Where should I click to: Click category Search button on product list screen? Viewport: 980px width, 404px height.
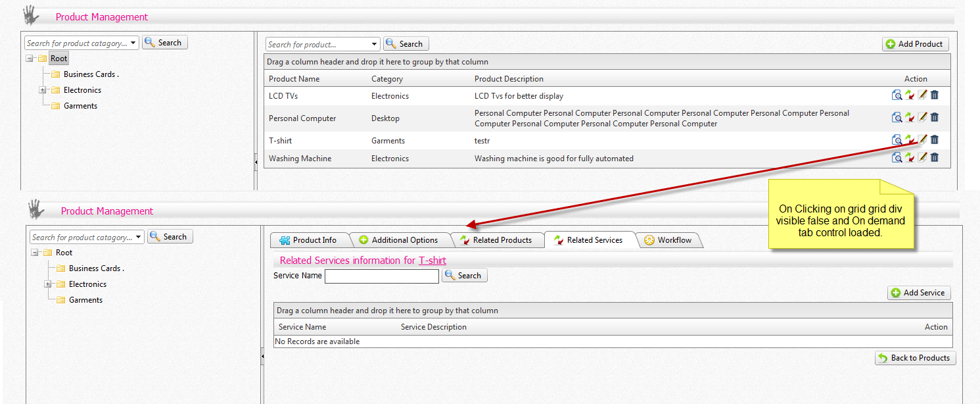pos(164,43)
